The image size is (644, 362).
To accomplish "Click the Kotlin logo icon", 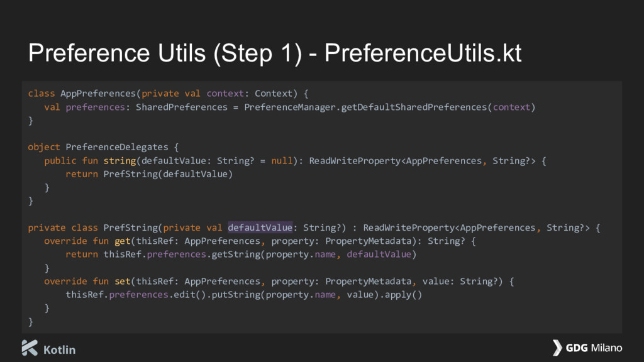I will 30,348.
